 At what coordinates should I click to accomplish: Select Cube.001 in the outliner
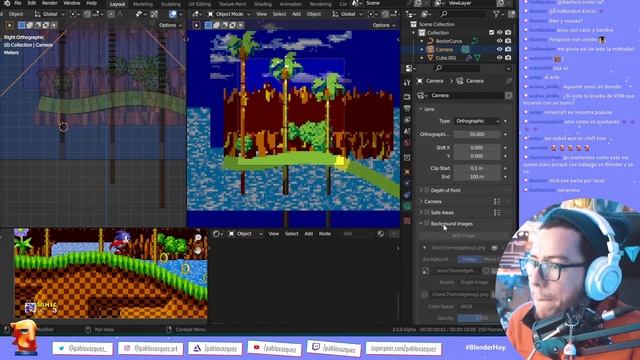446,58
